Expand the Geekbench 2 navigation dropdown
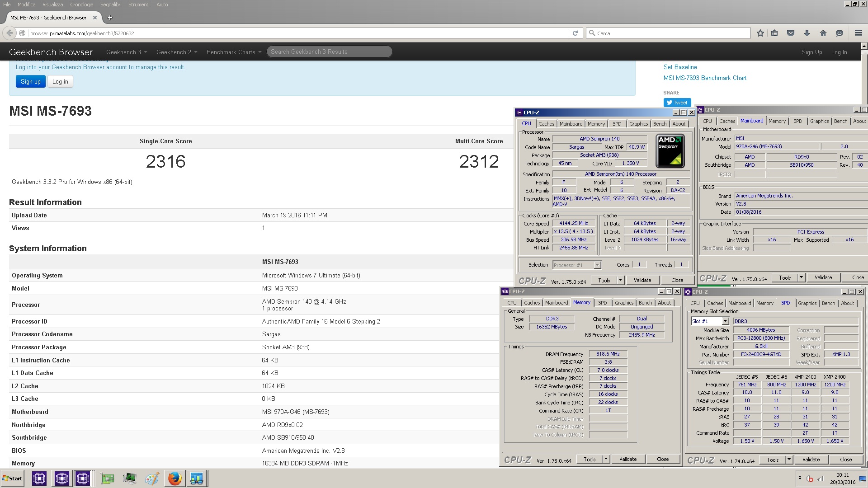This screenshot has width=868, height=488. 177,52
